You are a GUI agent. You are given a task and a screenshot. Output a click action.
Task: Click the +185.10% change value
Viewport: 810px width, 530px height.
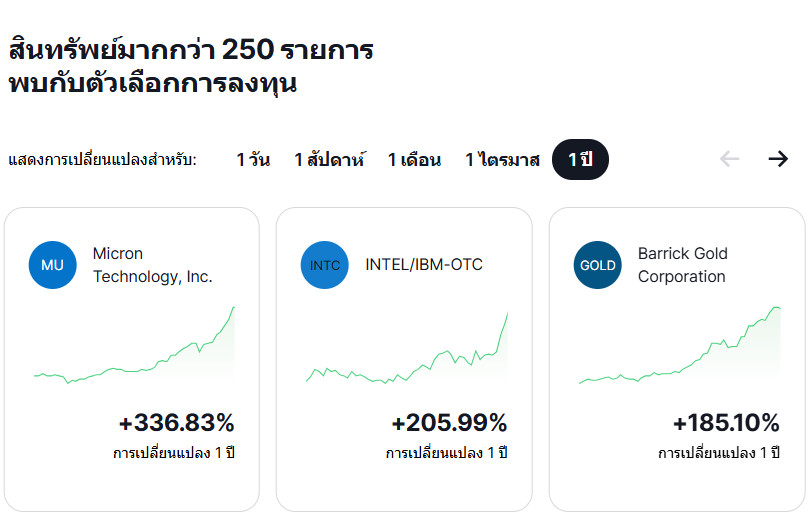click(x=725, y=423)
